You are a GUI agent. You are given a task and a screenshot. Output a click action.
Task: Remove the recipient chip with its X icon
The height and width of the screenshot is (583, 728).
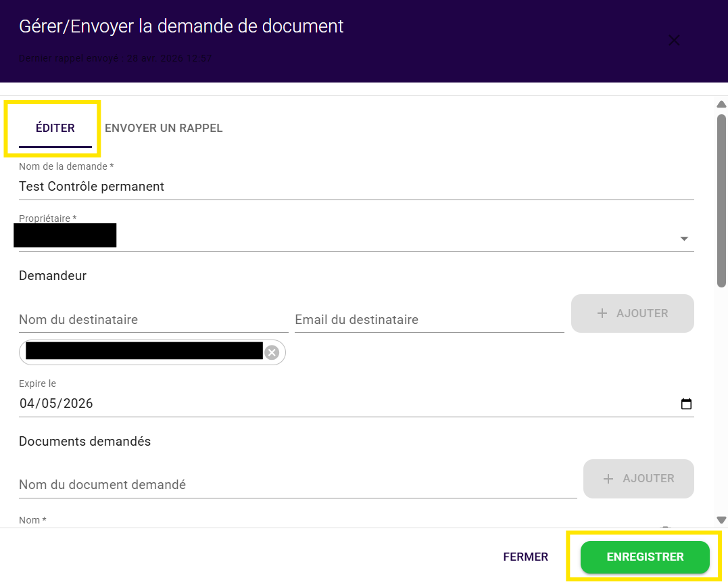pyautogui.click(x=272, y=352)
